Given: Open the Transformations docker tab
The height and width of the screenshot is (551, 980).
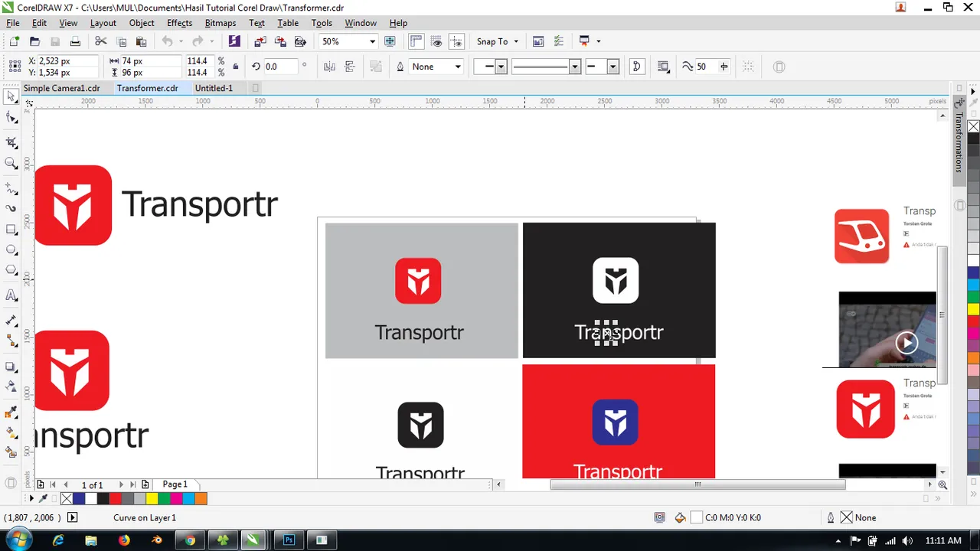Looking at the screenshot, I should coord(958,142).
